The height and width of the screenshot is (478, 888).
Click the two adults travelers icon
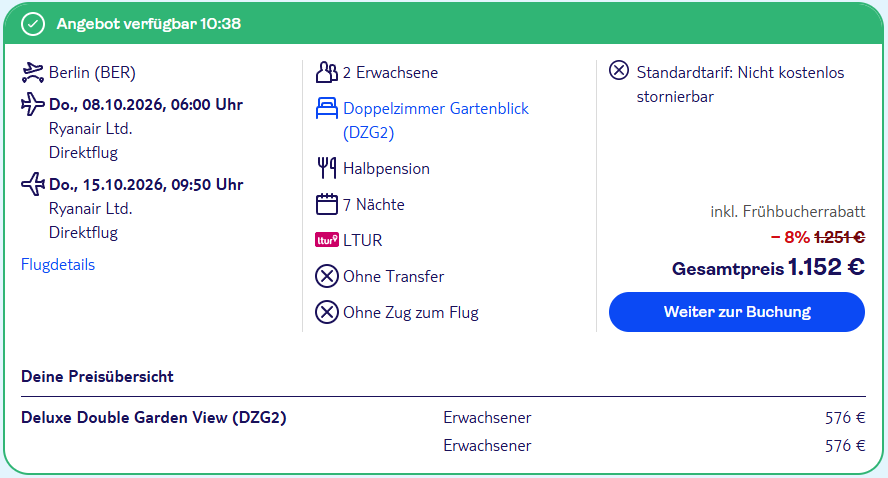[x=327, y=72]
